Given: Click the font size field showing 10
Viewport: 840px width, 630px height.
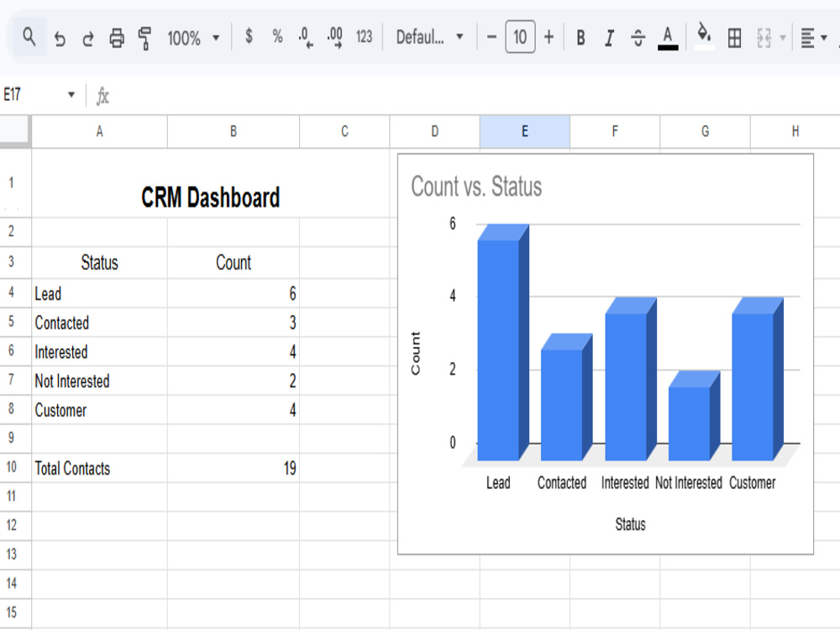Looking at the screenshot, I should click(520, 37).
